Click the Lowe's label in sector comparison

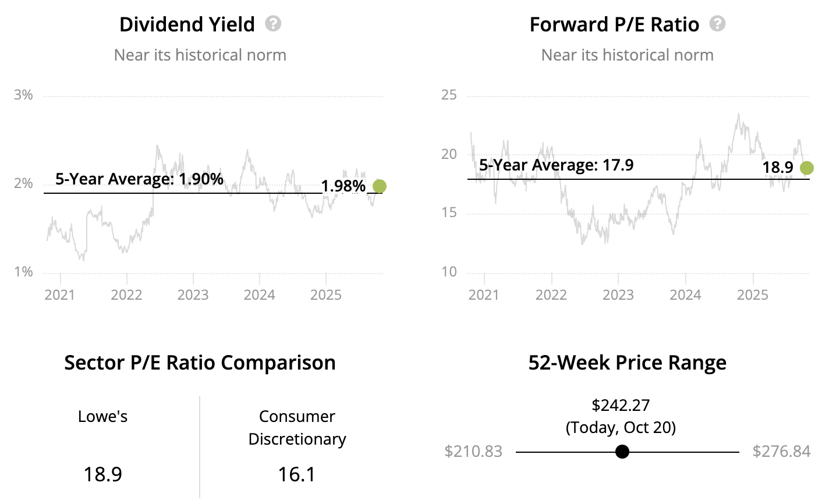pos(102,417)
